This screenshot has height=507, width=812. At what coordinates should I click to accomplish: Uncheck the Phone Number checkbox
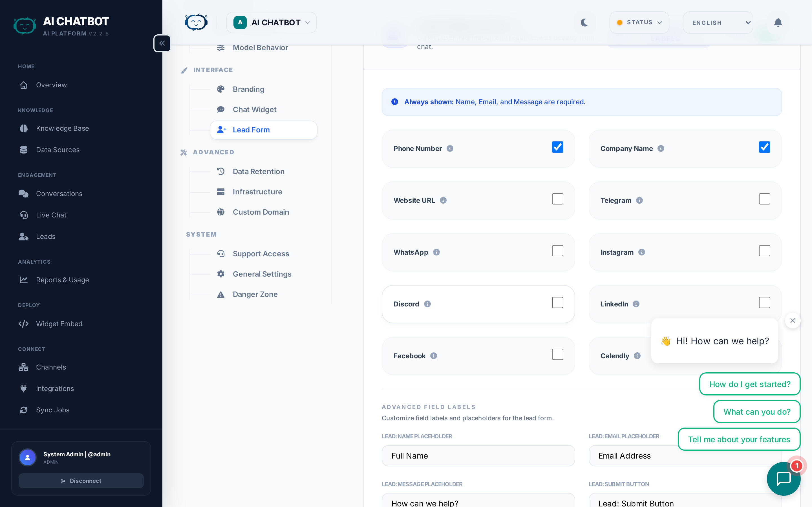click(x=557, y=147)
